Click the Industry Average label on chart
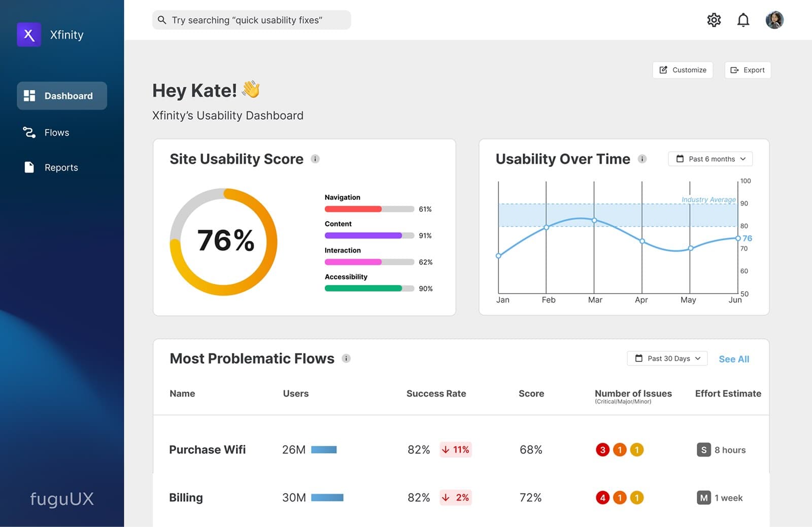 click(x=708, y=199)
